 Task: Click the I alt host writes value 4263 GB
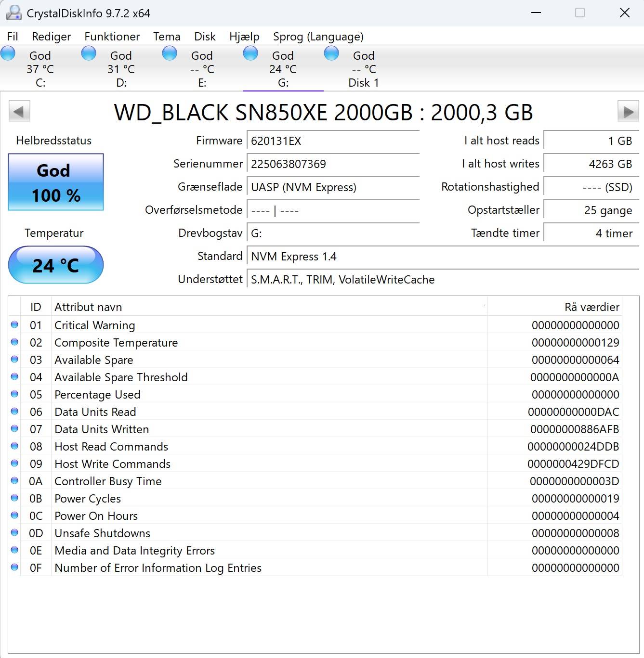click(x=591, y=164)
